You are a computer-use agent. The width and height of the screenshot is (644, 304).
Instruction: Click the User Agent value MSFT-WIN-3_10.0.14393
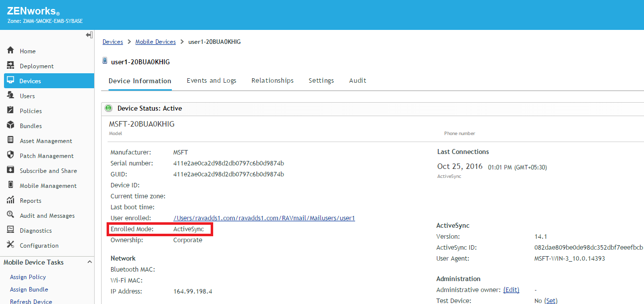[x=570, y=259]
